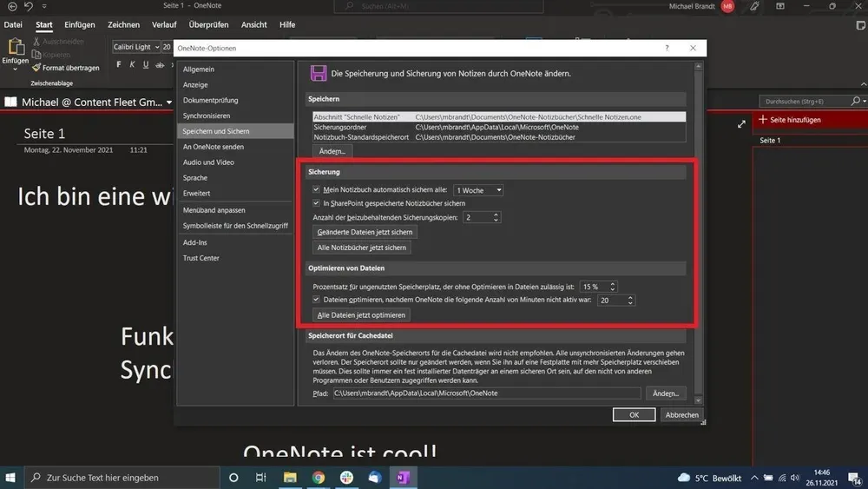Open the Datei menu
The height and width of the screenshot is (489, 868).
[13, 24]
